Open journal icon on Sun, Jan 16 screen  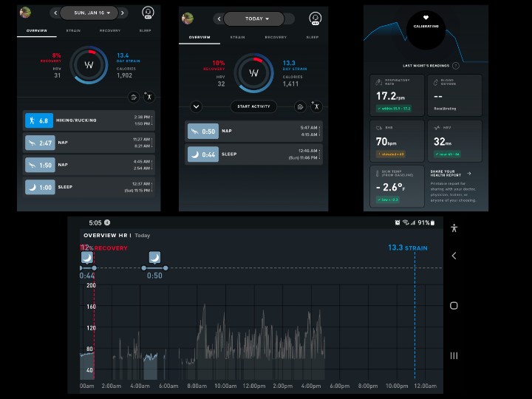tap(134, 97)
